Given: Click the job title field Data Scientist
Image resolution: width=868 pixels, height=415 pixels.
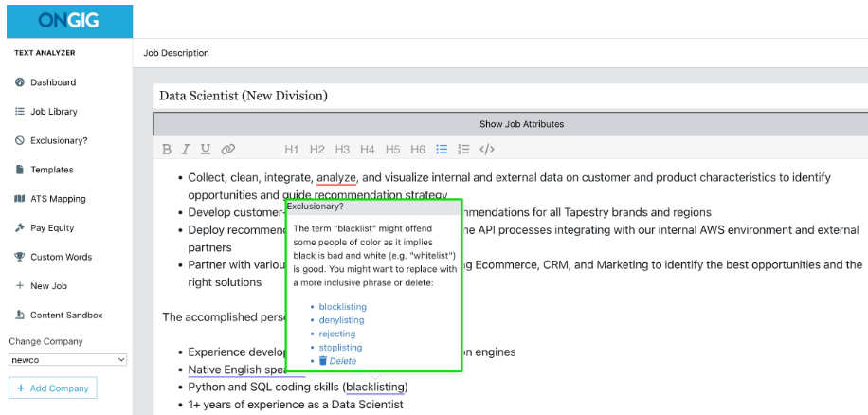Looking at the screenshot, I should click(x=511, y=96).
